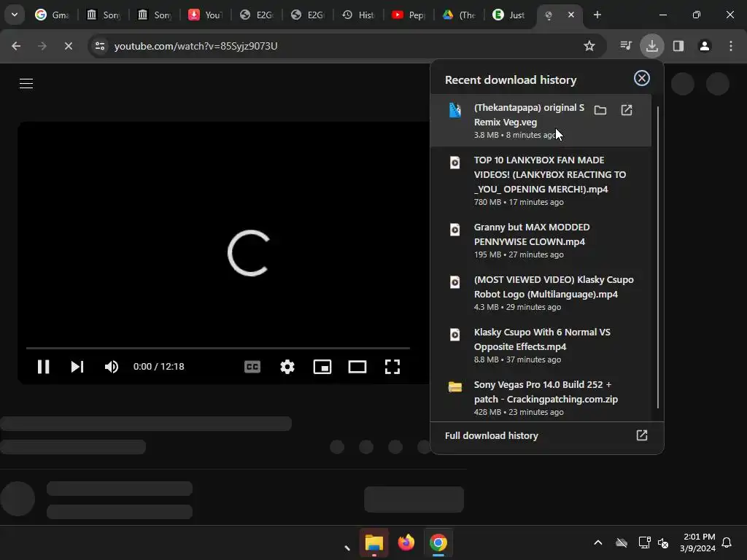Open TOP 10 LANKYBOX FAN MADE VIDEOS download

541,180
